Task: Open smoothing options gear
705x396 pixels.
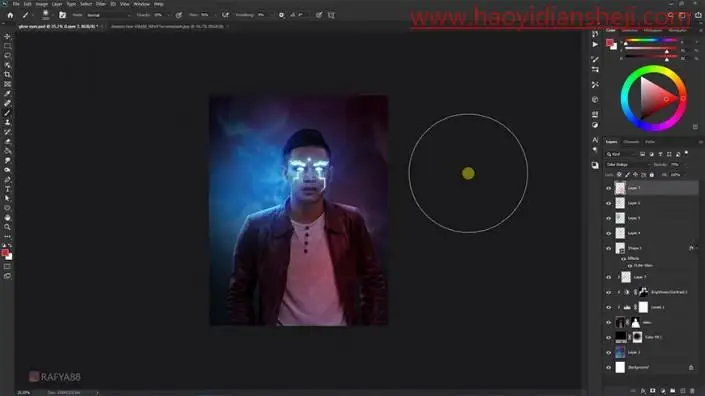Action: 281,15
